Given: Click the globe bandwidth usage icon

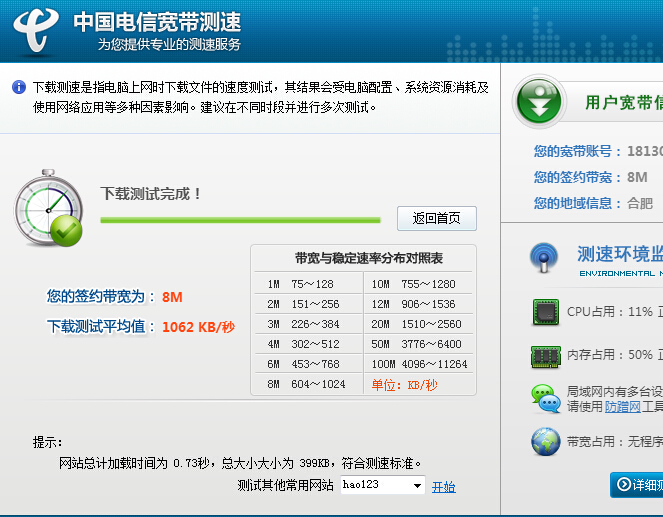Looking at the screenshot, I should 545,441.
